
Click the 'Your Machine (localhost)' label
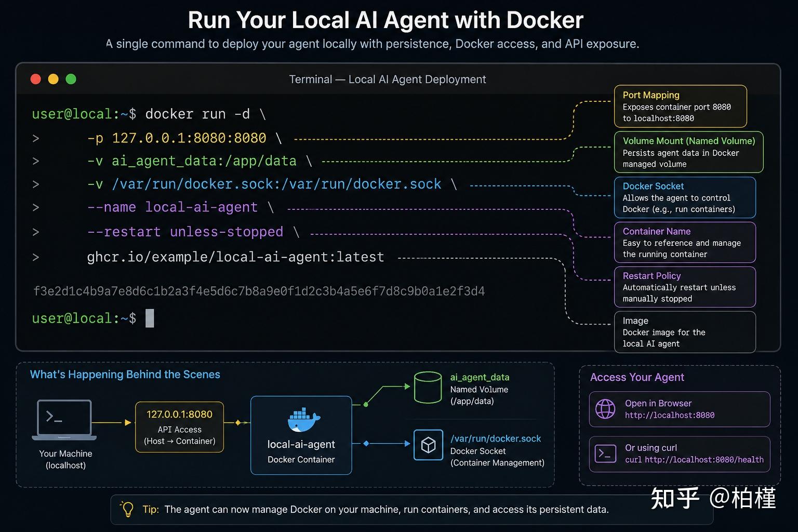coord(65,459)
